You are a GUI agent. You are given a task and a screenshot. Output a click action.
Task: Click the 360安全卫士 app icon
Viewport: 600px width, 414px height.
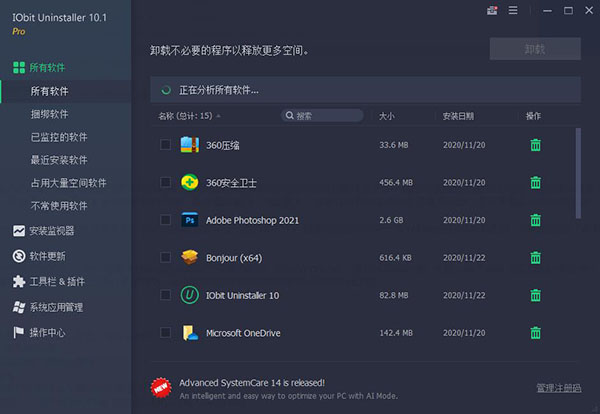coord(189,182)
